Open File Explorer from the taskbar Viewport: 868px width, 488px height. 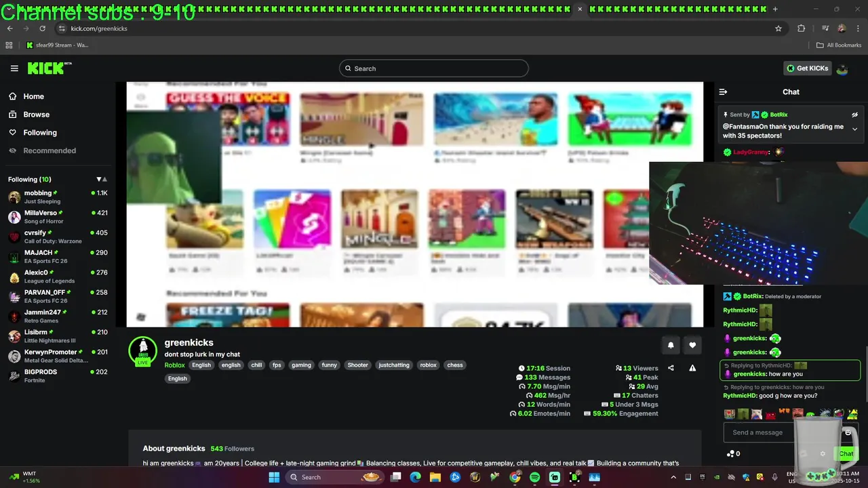(435, 477)
